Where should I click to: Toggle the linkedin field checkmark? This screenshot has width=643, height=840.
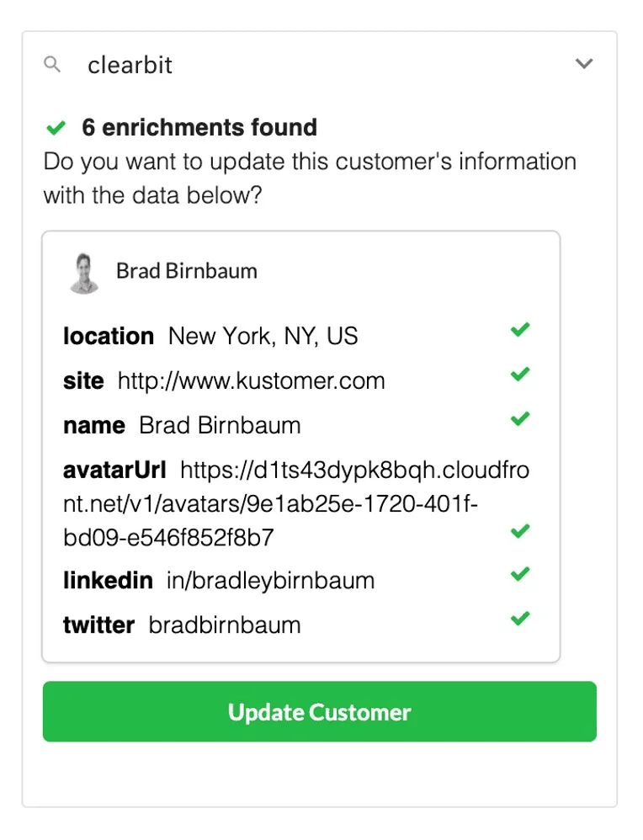tap(521, 574)
